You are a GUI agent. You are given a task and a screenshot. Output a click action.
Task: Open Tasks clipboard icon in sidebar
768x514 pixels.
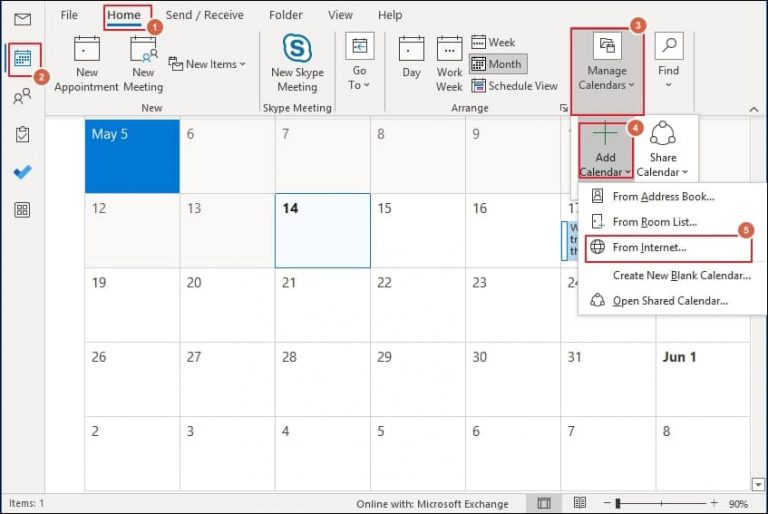coord(23,134)
